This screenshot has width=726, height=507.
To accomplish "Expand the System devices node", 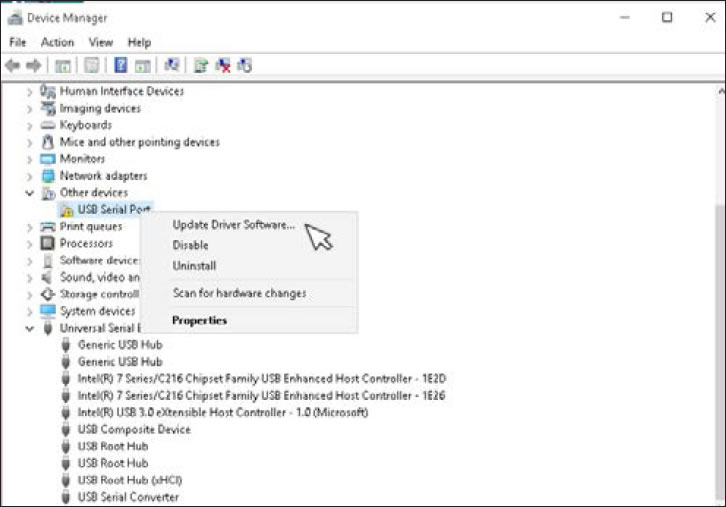I will click(x=29, y=312).
